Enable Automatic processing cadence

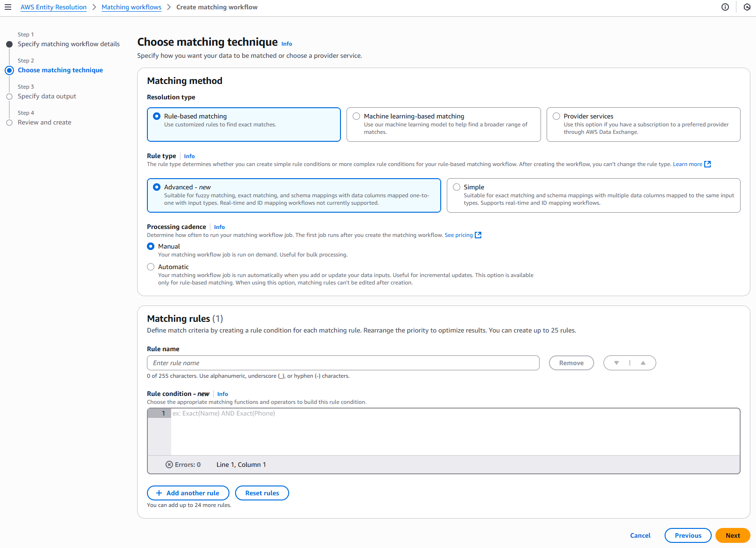(151, 266)
